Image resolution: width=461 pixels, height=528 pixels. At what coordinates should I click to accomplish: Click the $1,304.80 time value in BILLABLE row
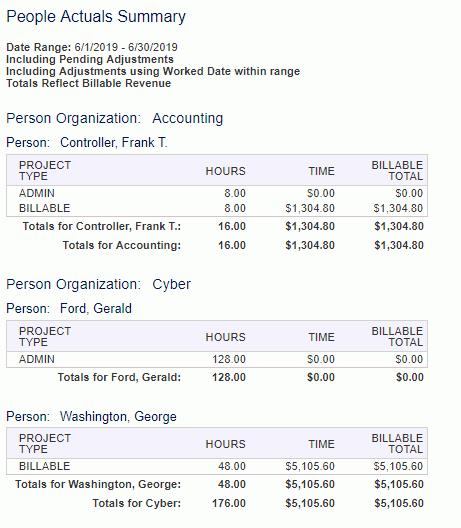click(x=310, y=208)
